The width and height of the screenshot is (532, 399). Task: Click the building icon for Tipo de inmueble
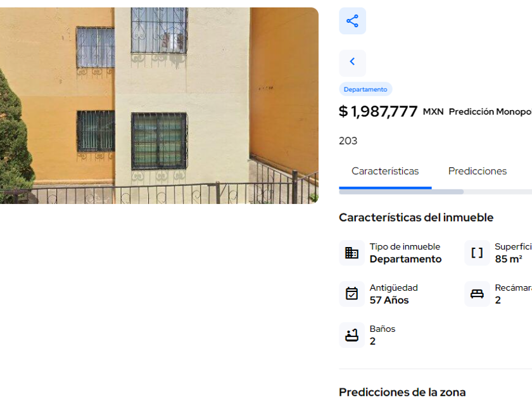[351, 253]
